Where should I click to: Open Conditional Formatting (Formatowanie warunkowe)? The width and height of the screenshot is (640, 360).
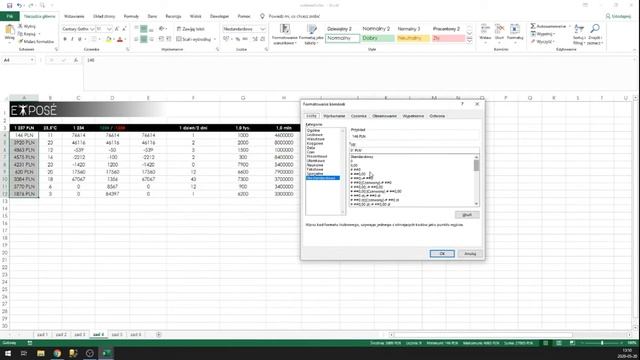[x=285, y=34]
